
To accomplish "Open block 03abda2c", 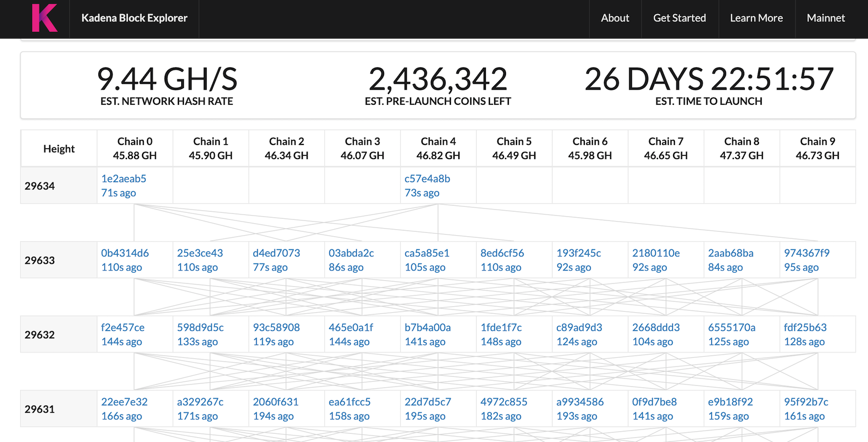I will click(x=352, y=253).
